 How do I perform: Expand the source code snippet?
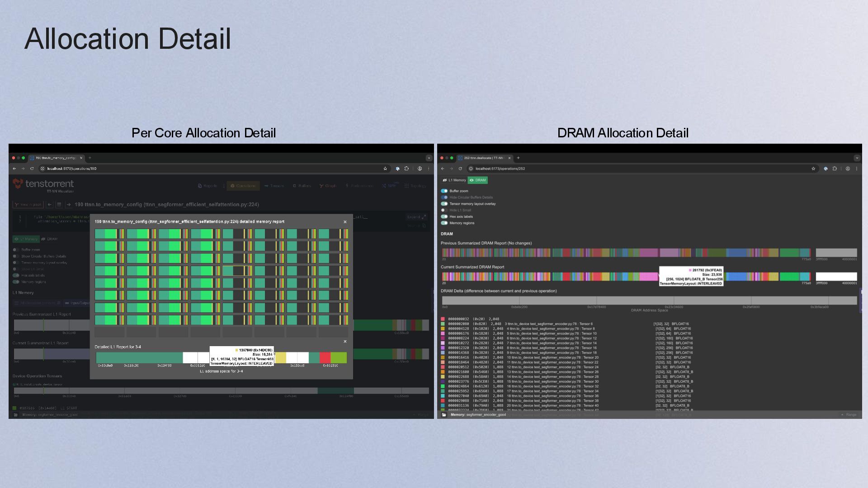[416, 217]
